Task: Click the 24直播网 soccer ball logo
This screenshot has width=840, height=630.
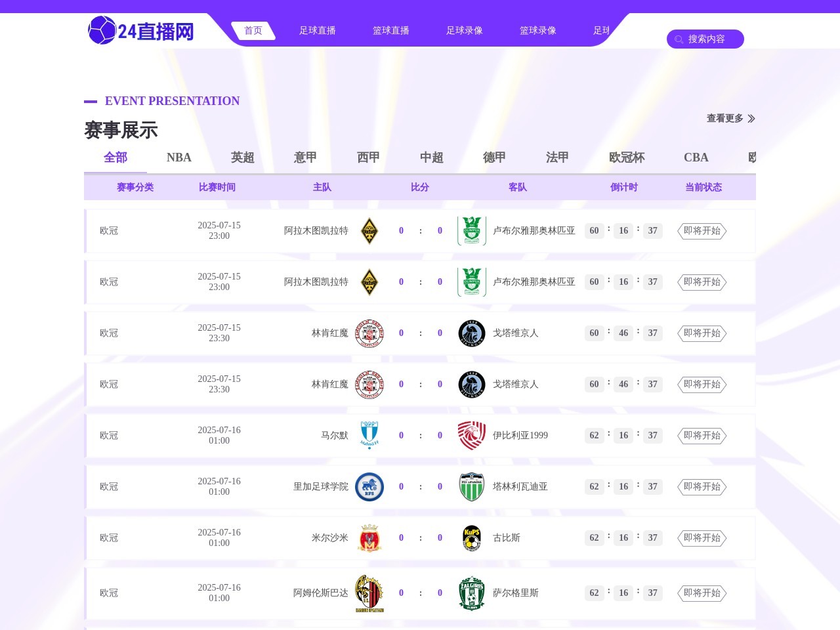Action: point(102,30)
